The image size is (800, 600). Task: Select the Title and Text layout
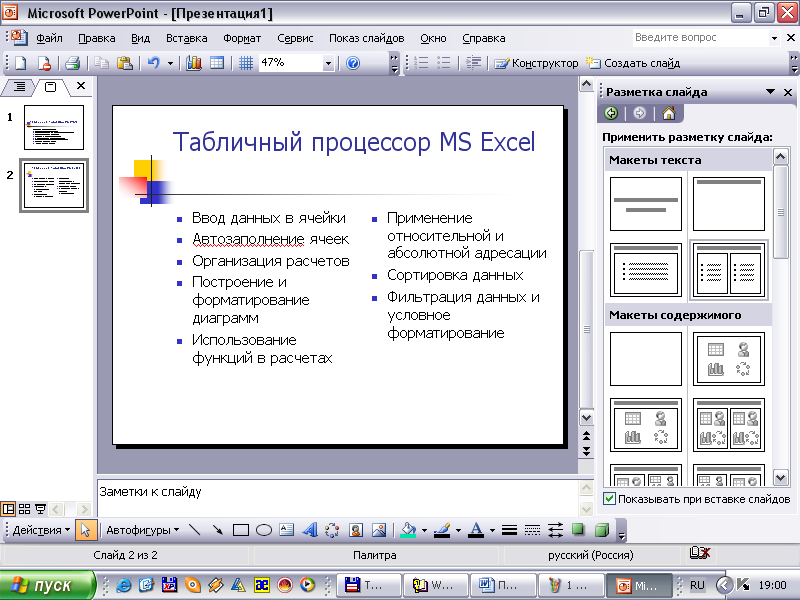click(x=645, y=270)
